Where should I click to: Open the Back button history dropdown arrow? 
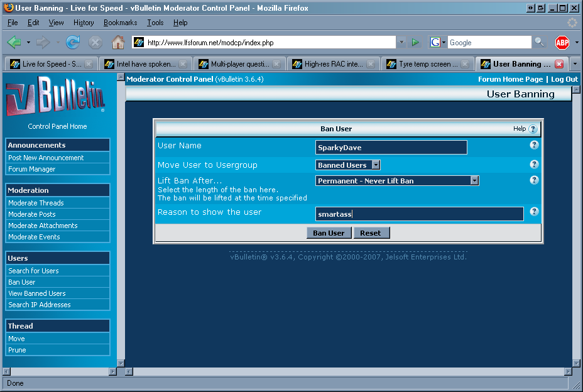click(28, 42)
